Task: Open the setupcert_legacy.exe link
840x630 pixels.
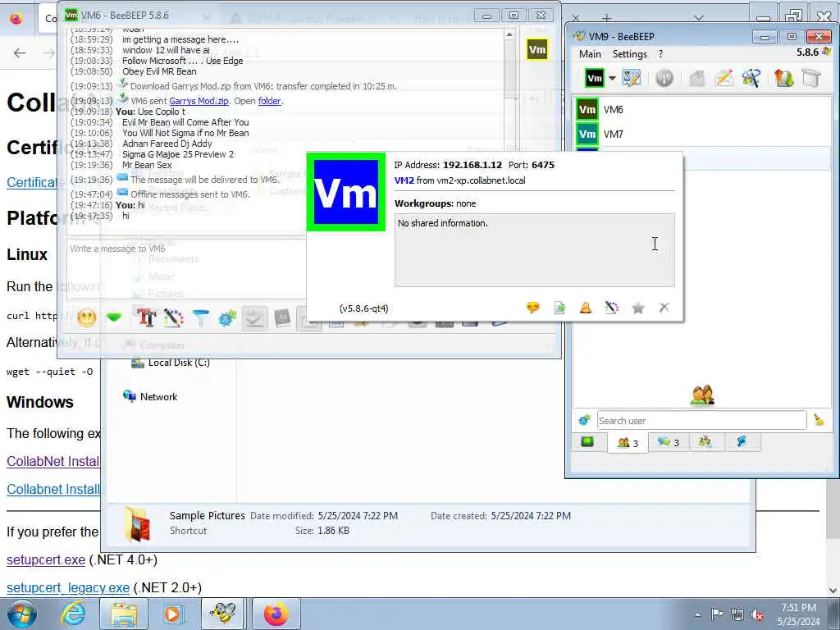Action: (x=68, y=587)
